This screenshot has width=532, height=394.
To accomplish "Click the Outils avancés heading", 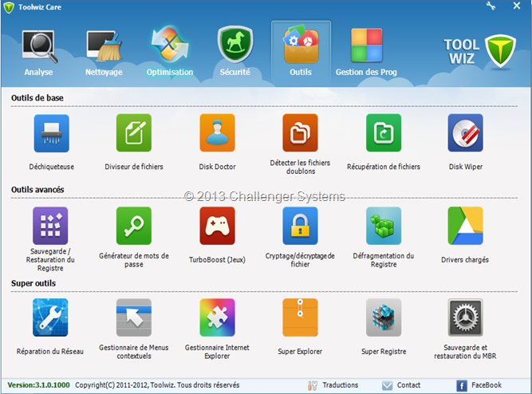I will [x=37, y=190].
